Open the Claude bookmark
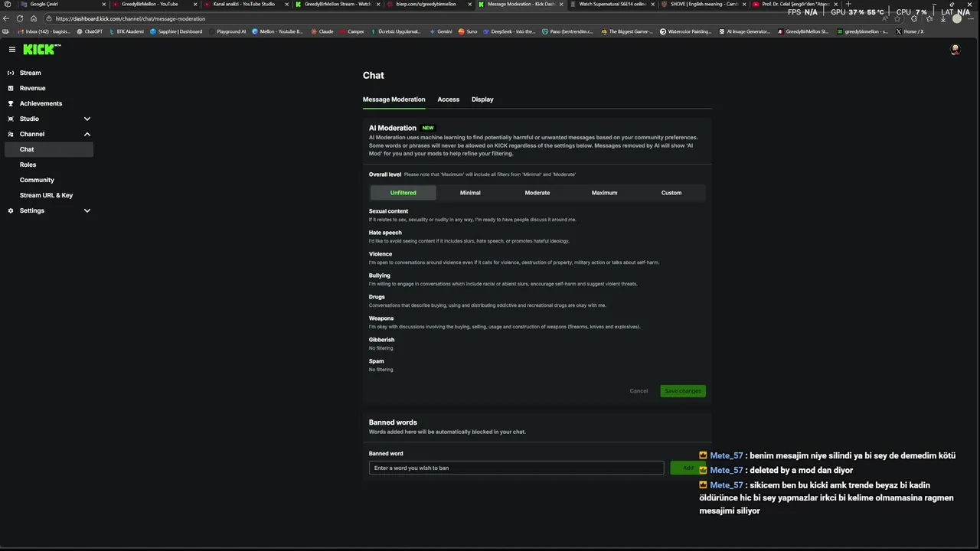The height and width of the screenshot is (551, 980). click(x=322, y=32)
